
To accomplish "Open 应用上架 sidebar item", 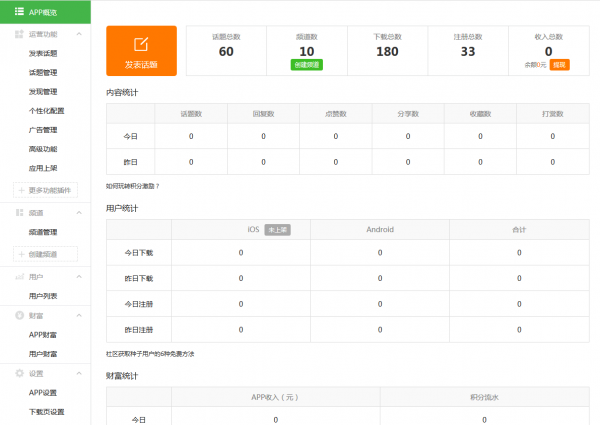I will point(43,168).
